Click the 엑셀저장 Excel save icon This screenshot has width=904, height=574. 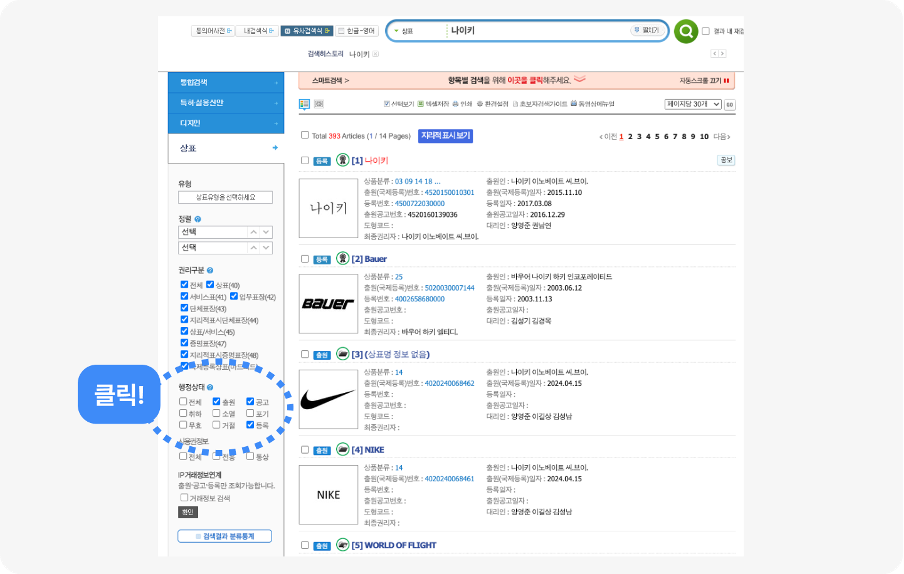421,104
